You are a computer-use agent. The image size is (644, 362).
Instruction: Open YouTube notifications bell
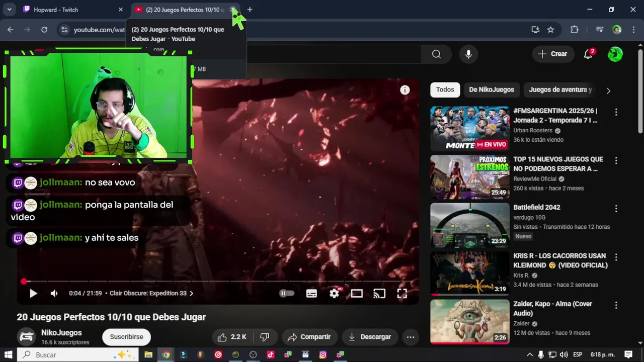point(588,54)
